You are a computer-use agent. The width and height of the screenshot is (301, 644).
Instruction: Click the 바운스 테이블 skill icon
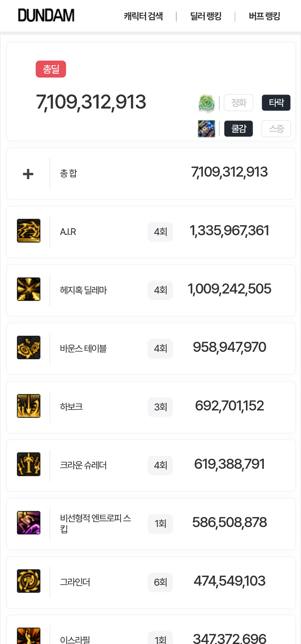[29, 347]
